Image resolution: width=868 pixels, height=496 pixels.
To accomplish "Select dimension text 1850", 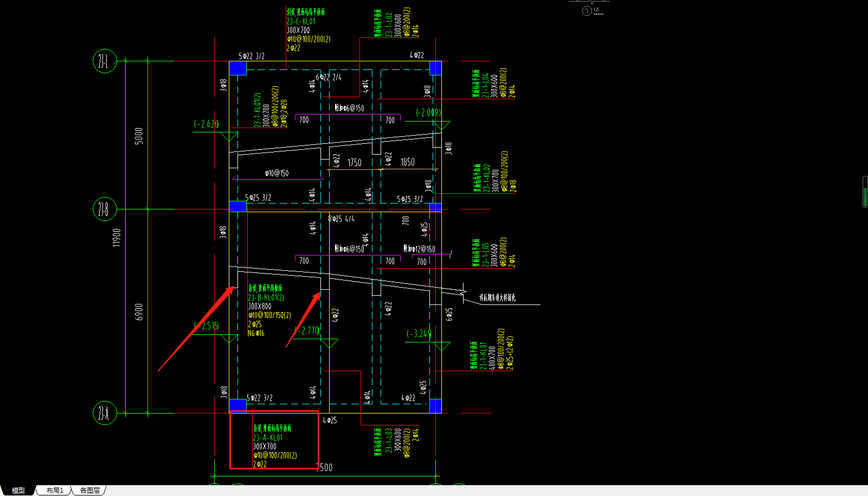I will click(408, 162).
